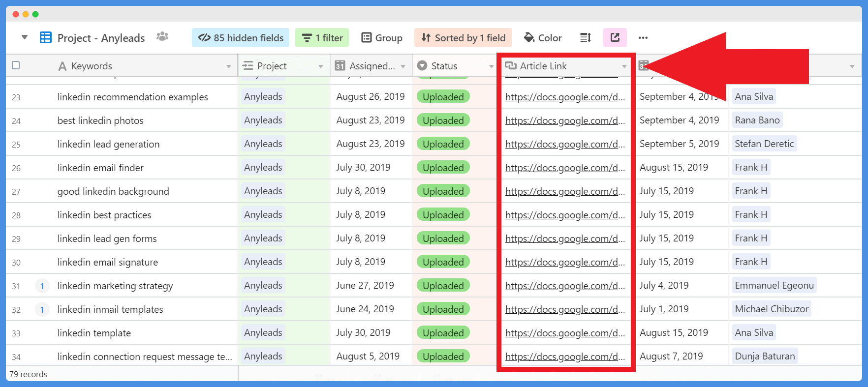This screenshot has width=868, height=387.
Task: Open the Google Docs link in row 26
Action: click(x=565, y=168)
